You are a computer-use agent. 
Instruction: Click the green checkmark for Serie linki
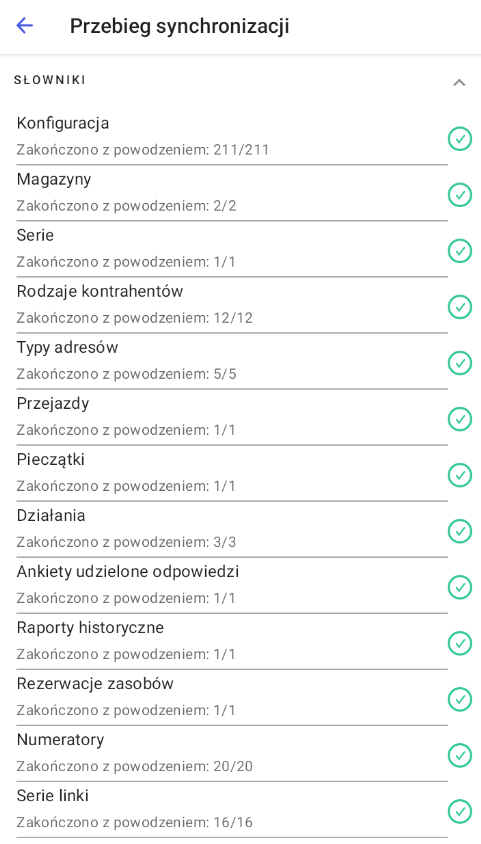coord(459,810)
